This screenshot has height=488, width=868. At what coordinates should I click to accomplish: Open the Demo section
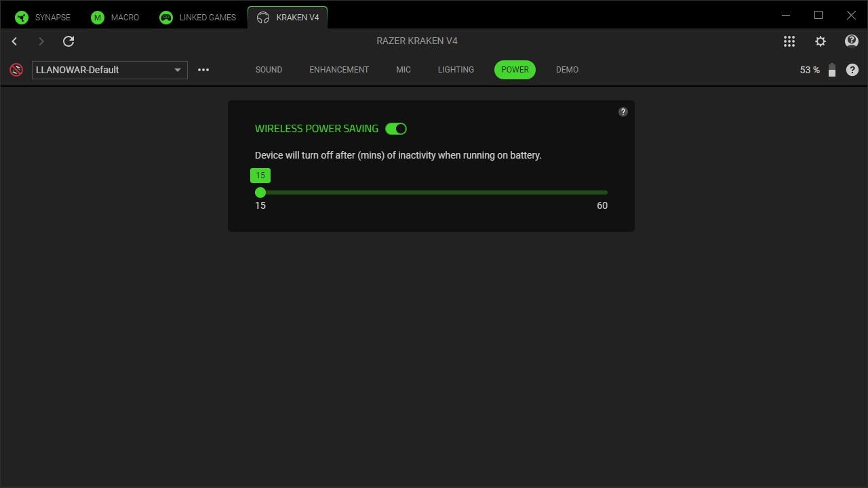click(x=567, y=70)
